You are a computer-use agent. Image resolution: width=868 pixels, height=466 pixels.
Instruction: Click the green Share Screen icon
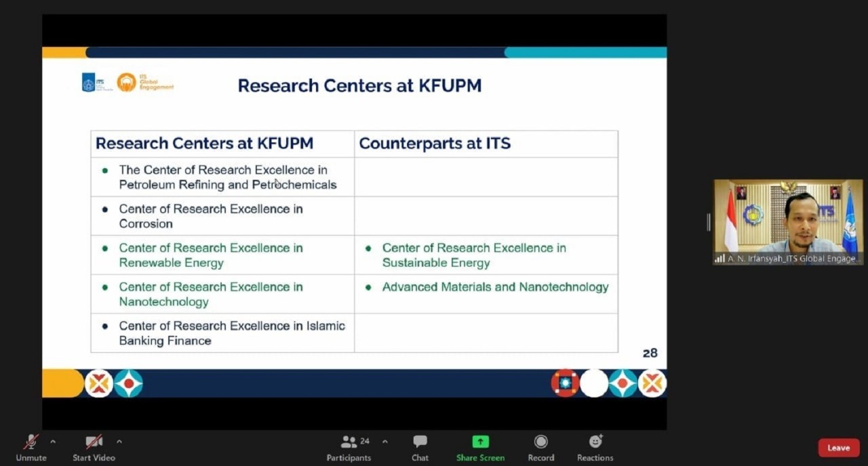[480, 442]
